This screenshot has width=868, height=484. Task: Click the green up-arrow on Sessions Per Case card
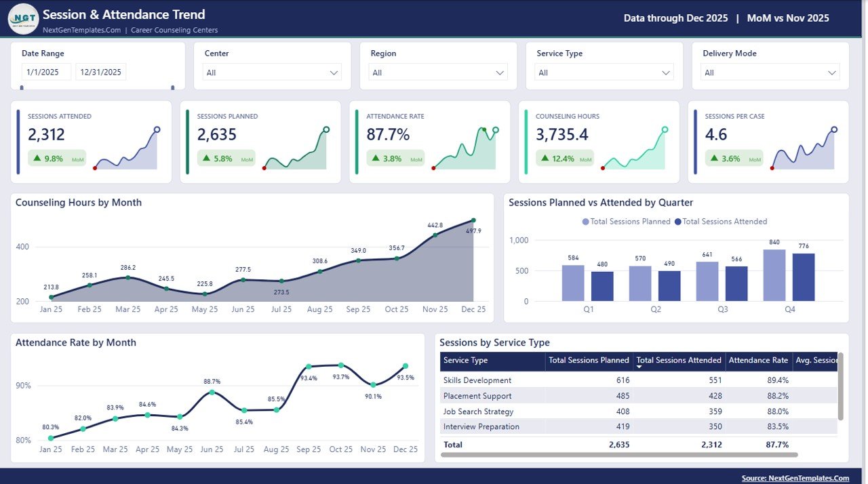click(x=715, y=159)
